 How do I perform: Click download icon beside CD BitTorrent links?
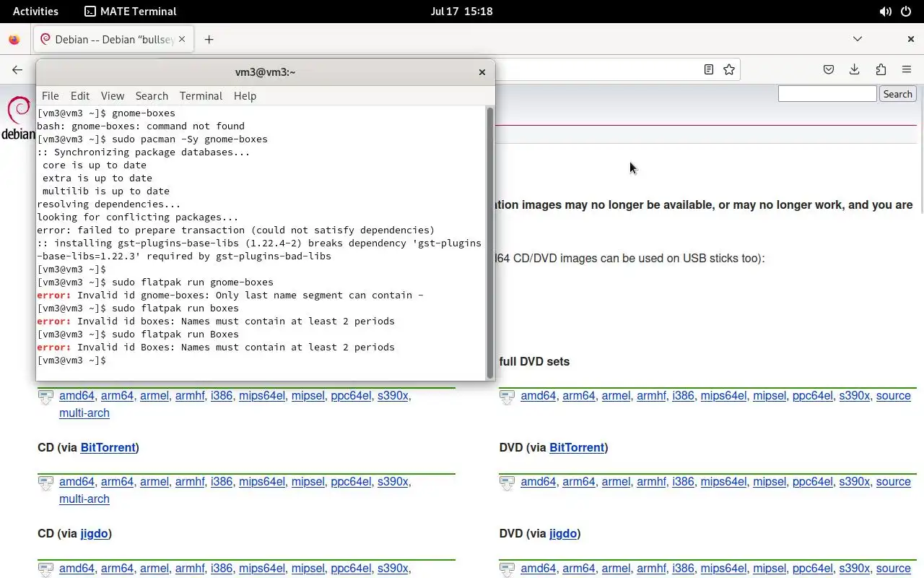point(45,483)
